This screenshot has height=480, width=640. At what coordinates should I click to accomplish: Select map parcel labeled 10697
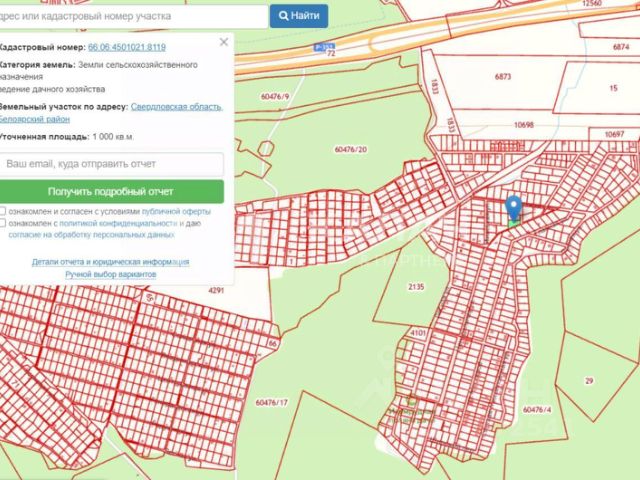pos(614,134)
